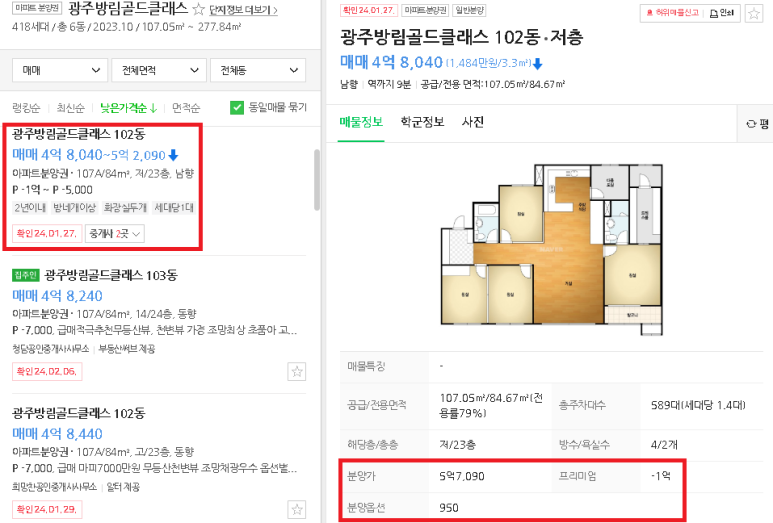Open the 전체동 building dropdown
Image resolution: width=773 pixels, height=523 pixels.
pos(258,70)
